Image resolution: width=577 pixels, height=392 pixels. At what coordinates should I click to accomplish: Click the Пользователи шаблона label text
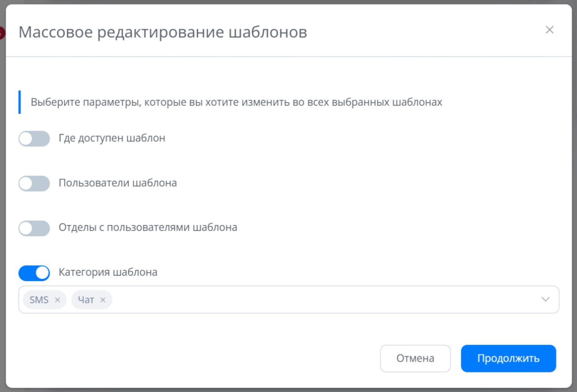pos(118,183)
